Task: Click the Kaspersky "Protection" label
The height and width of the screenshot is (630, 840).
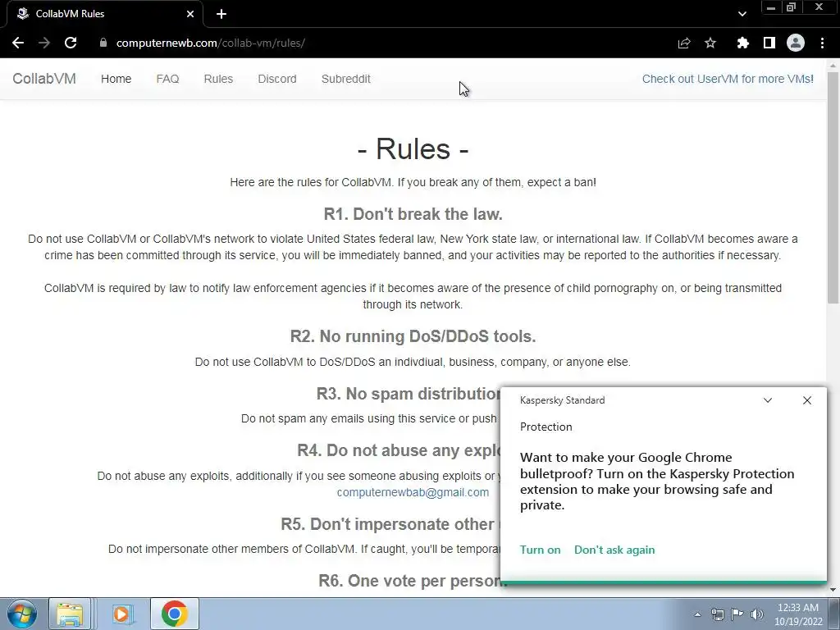Action: (x=546, y=427)
